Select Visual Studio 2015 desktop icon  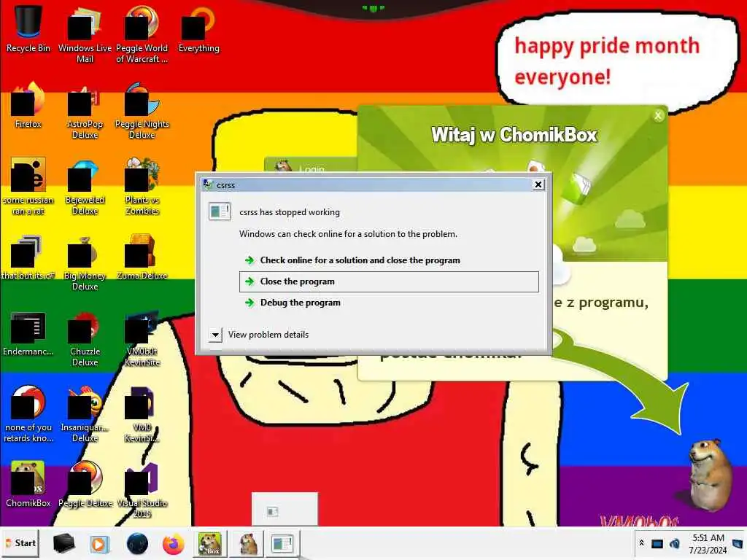click(x=142, y=489)
